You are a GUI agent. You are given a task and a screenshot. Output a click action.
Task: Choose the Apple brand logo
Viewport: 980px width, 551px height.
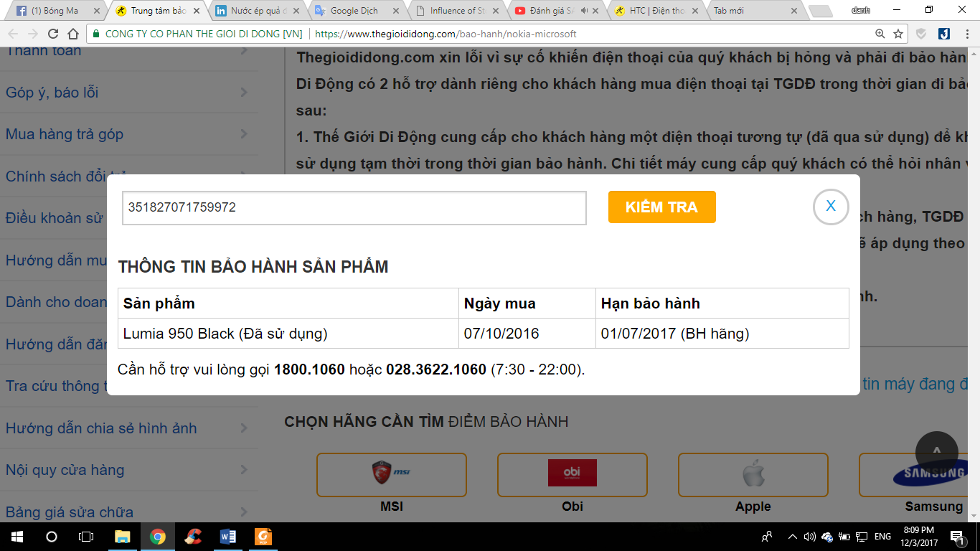[753, 474]
